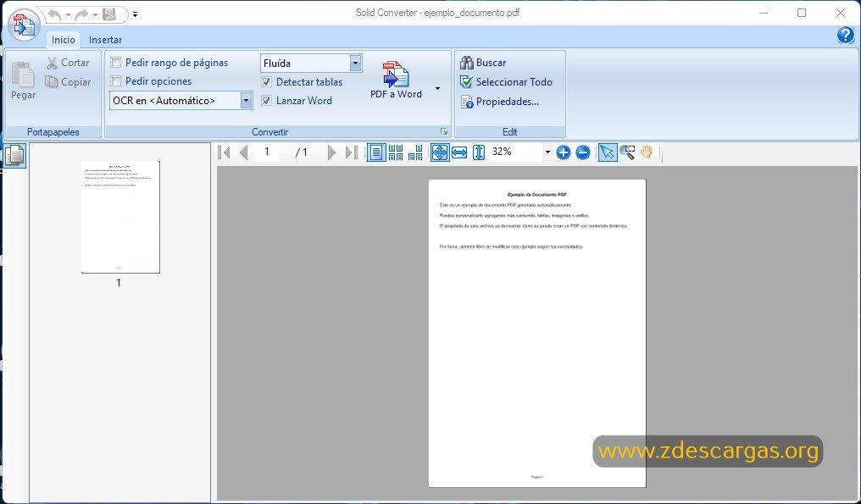Select the arrow pointer selection tool
This screenshot has height=504, width=861.
[608, 152]
